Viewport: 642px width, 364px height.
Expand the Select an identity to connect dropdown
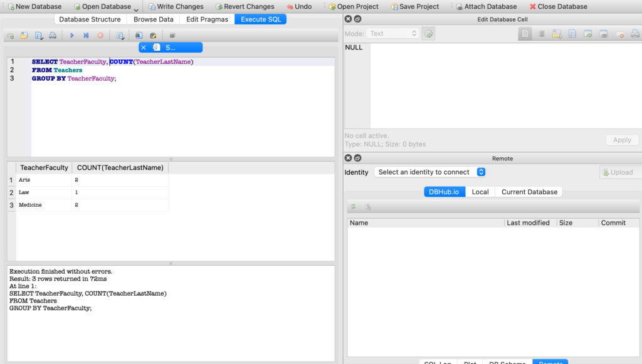[430, 172]
